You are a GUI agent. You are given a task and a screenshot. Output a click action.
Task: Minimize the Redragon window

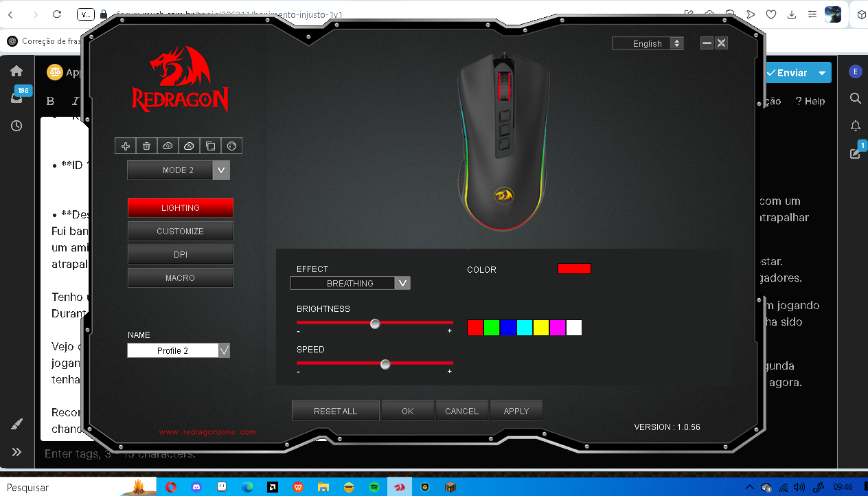pyautogui.click(x=707, y=43)
